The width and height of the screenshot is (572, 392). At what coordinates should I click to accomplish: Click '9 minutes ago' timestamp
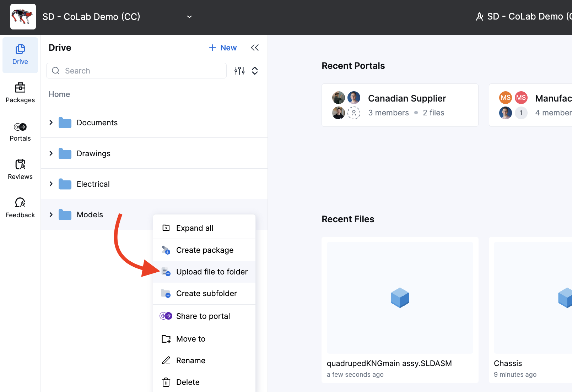tap(515, 375)
